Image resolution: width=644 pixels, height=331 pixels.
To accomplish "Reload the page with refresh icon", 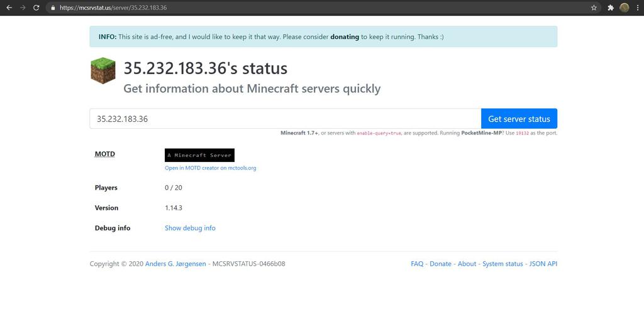I will [x=36, y=8].
